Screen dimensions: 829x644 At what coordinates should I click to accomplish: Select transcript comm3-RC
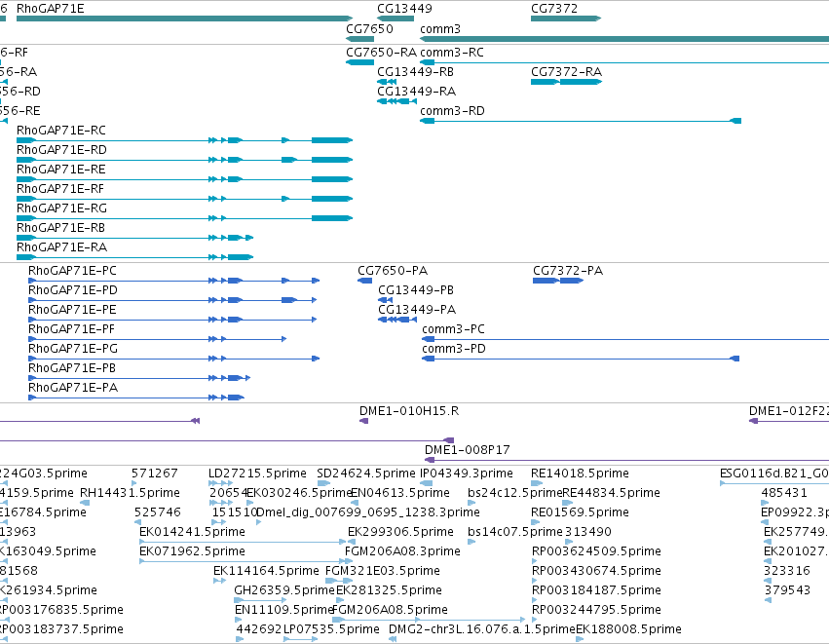coord(624,62)
